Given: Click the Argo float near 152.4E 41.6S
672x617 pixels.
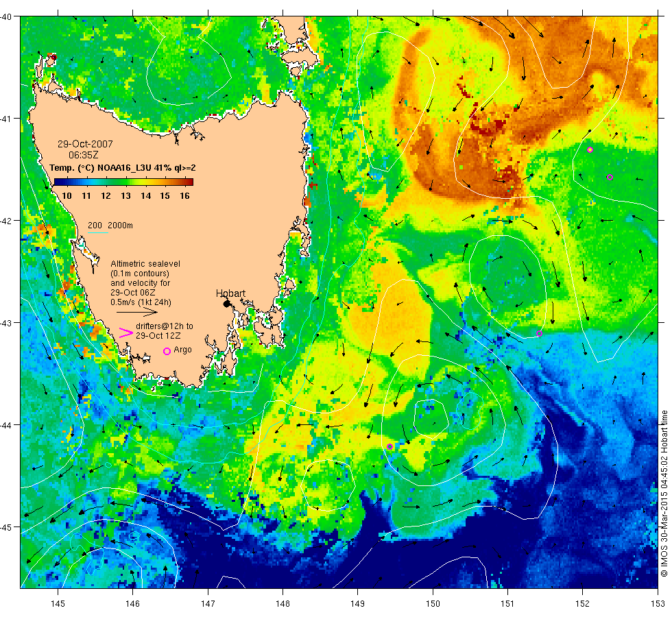Looking at the screenshot, I should pyautogui.click(x=610, y=178).
